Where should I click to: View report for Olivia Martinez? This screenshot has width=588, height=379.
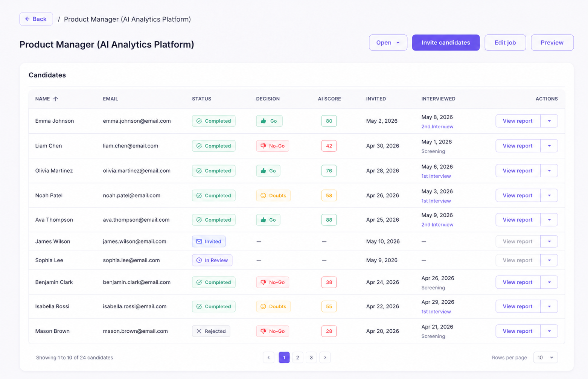[x=518, y=171]
